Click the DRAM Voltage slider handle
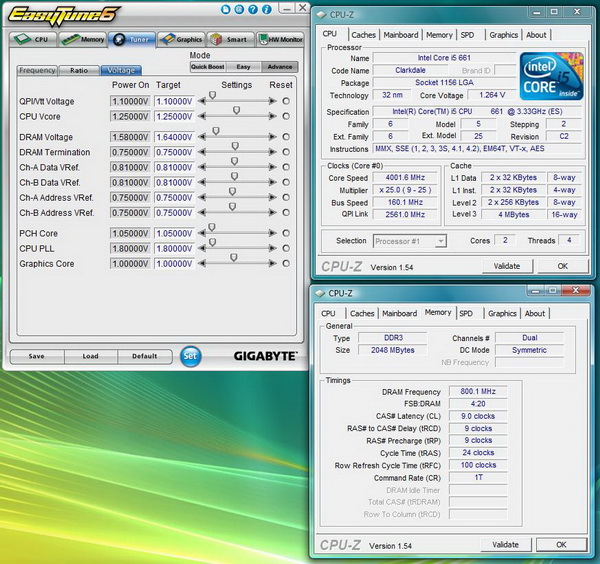Image resolution: width=600 pixels, height=564 pixels. coord(216,131)
